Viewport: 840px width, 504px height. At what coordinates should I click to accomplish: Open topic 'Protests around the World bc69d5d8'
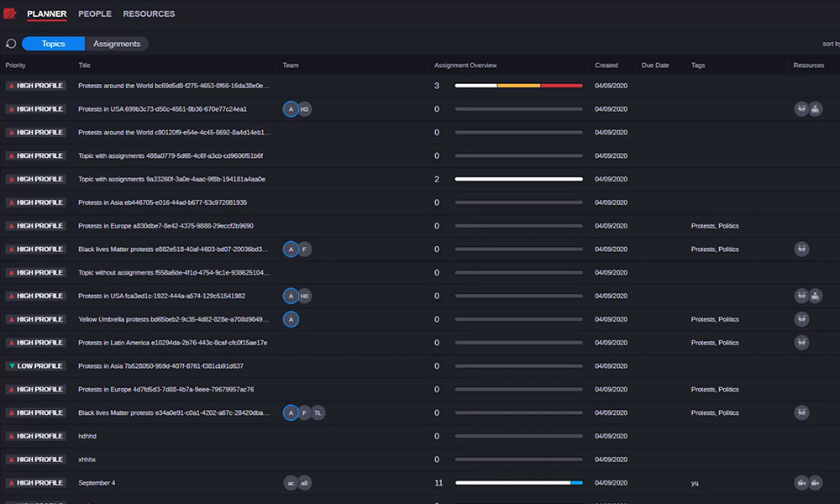pos(174,86)
